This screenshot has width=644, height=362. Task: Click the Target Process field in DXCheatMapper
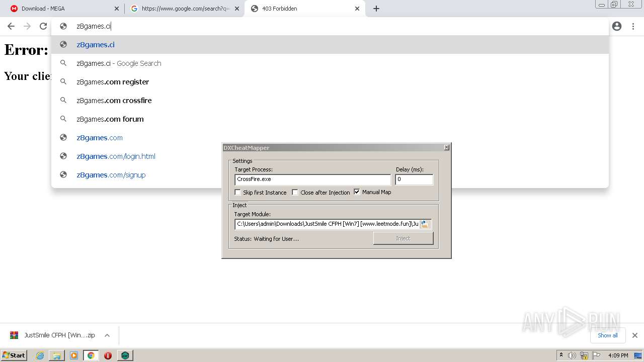(x=312, y=179)
